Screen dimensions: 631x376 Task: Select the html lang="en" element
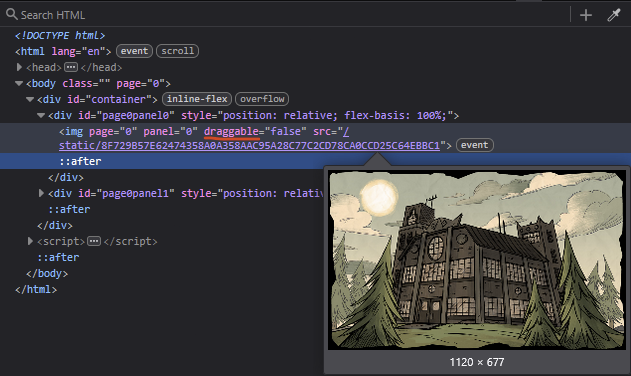(x=63, y=51)
